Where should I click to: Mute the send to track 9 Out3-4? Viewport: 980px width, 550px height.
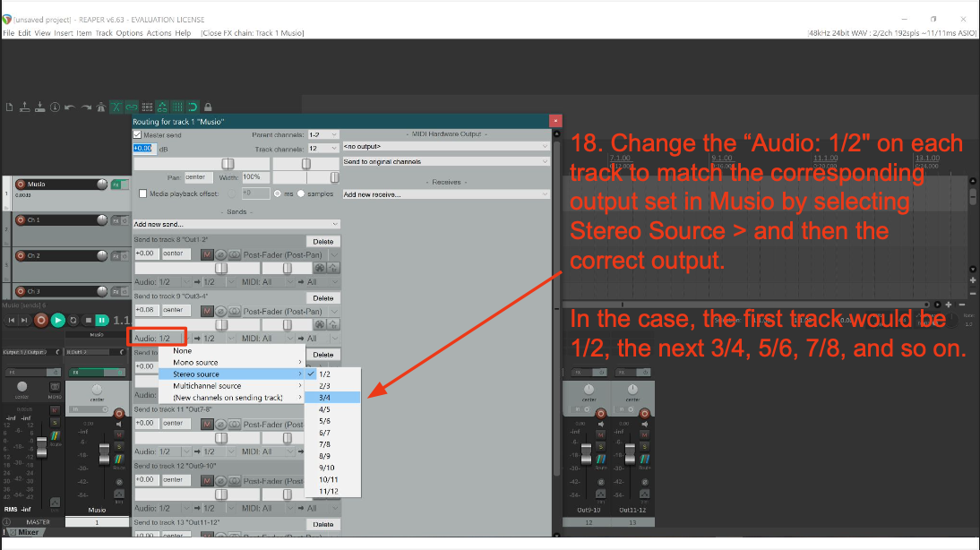(207, 311)
